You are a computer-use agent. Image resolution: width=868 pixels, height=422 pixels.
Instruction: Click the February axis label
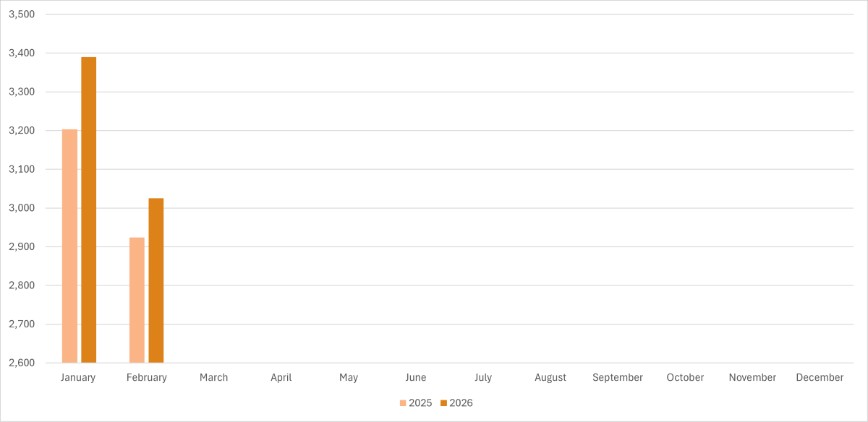coord(146,377)
